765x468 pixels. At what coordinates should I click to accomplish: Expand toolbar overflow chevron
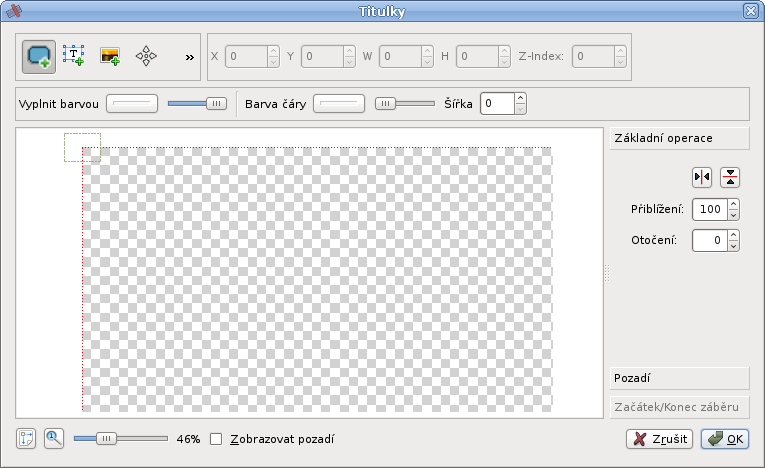pos(190,57)
